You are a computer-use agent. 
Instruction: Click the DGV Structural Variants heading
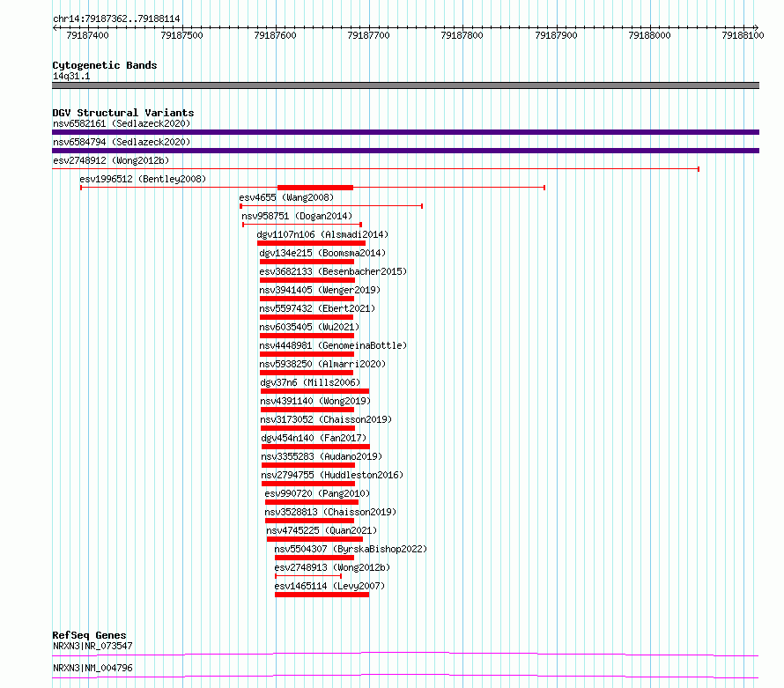coord(123,113)
